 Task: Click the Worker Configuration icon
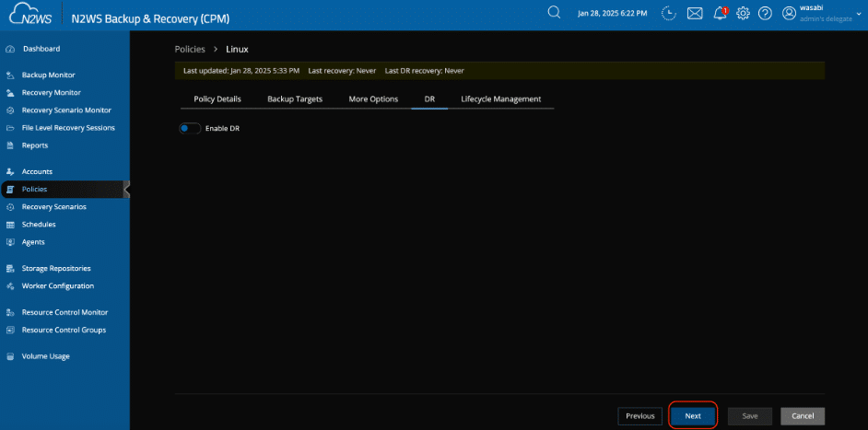9,286
